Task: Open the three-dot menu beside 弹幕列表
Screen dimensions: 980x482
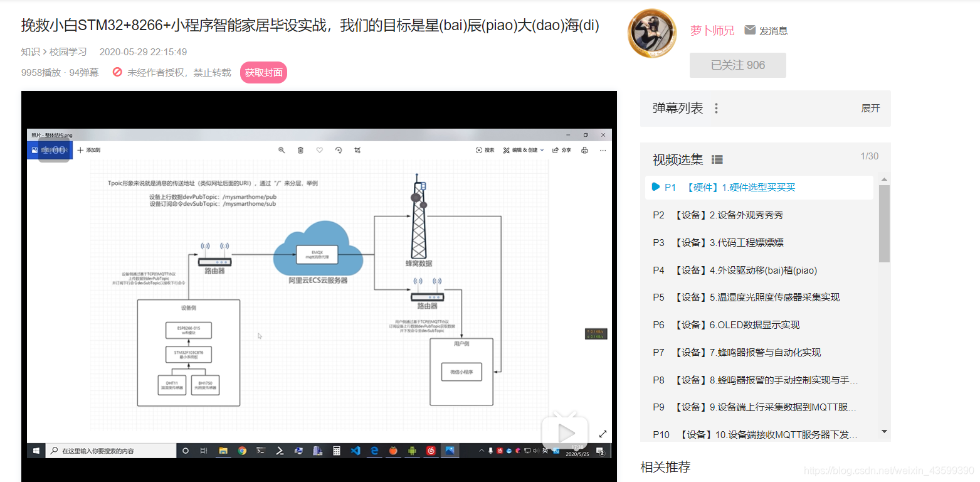Action: coord(715,108)
